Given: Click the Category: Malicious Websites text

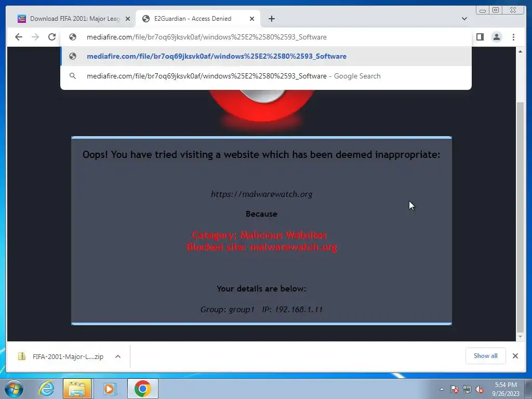Looking at the screenshot, I should pos(259,235).
